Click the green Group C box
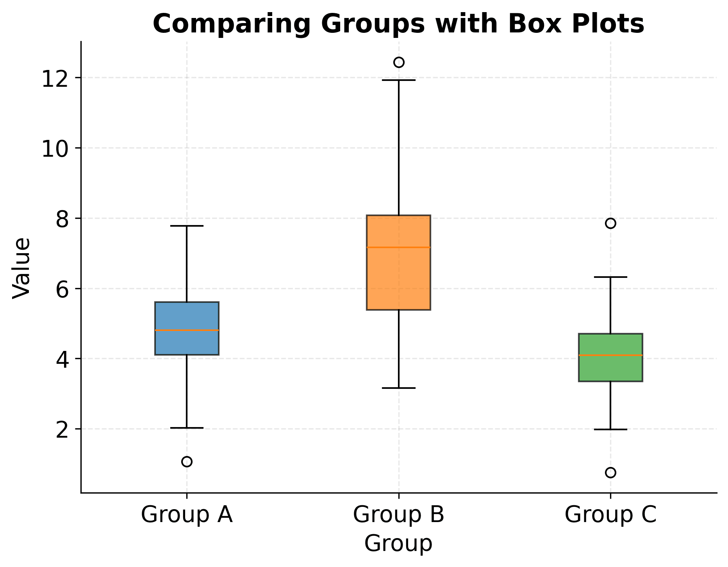This screenshot has width=728, height=567. [x=610, y=367]
